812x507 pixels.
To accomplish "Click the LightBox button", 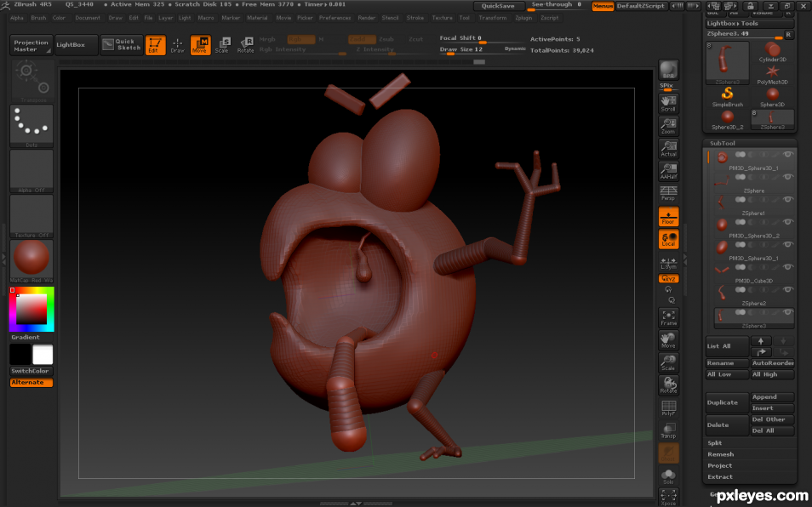I will click(x=76, y=45).
